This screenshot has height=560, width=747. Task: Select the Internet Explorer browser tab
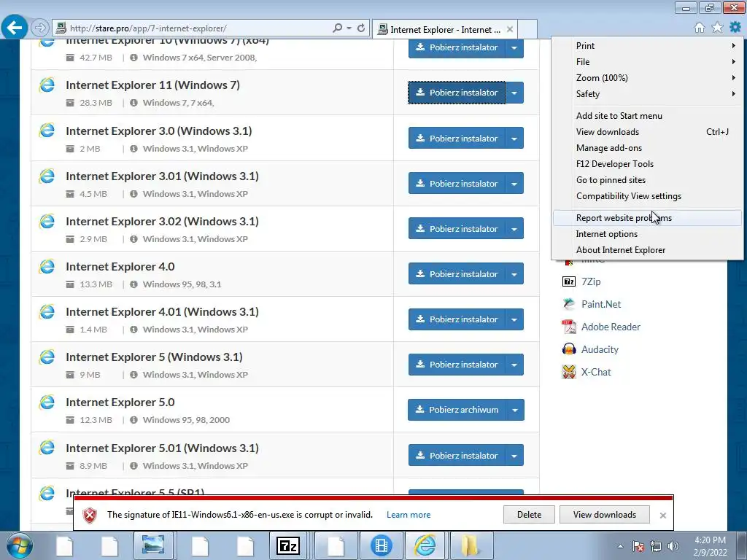445,29
